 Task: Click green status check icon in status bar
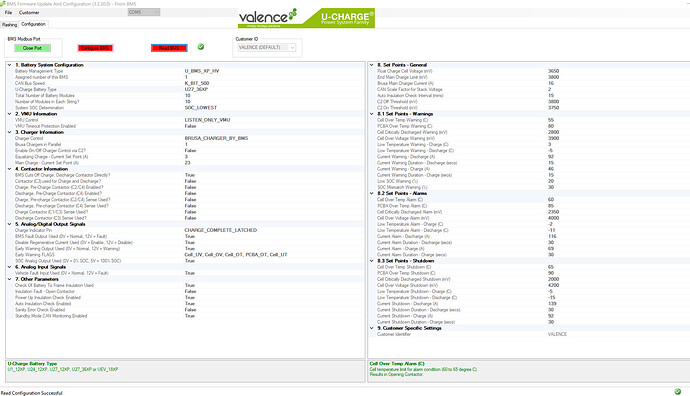click(x=678, y=391)
